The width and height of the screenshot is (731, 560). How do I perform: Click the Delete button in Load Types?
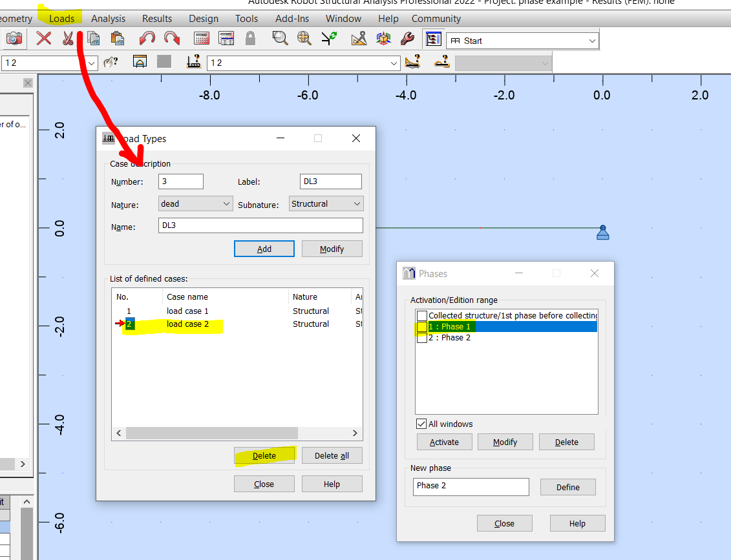(x=264, y=455)
